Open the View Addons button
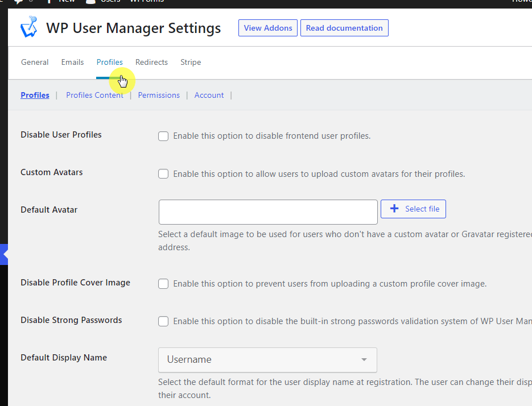The width and height of the screenshot is (532, 406). 267,28
